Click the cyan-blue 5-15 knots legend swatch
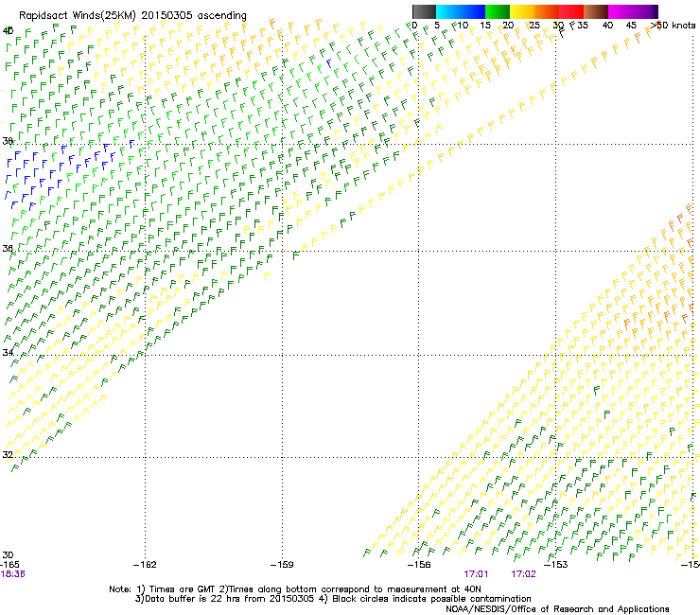 461,11
